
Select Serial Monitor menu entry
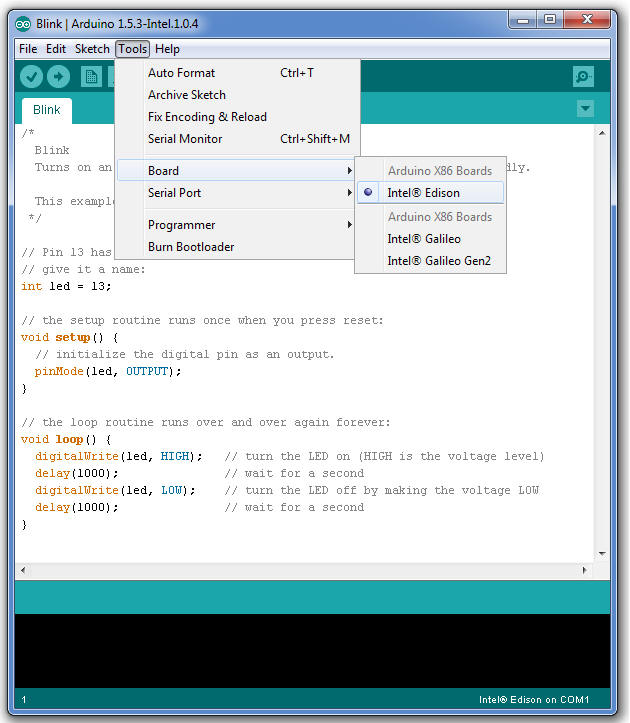[x=235, y=139]
